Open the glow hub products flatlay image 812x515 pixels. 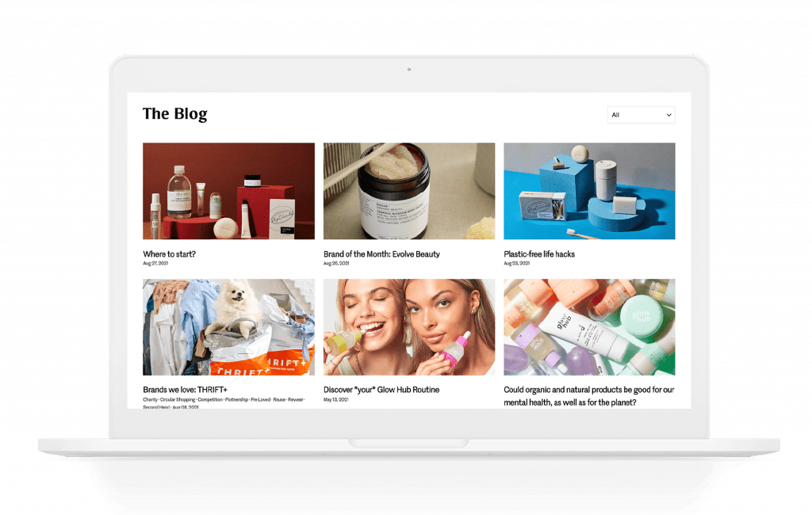(589, 327)
